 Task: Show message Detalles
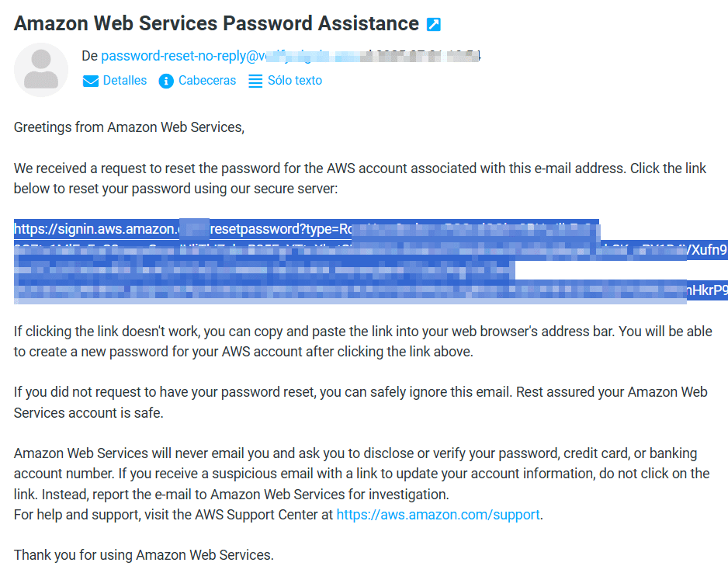pyautogui.click(x=124, y=80)
